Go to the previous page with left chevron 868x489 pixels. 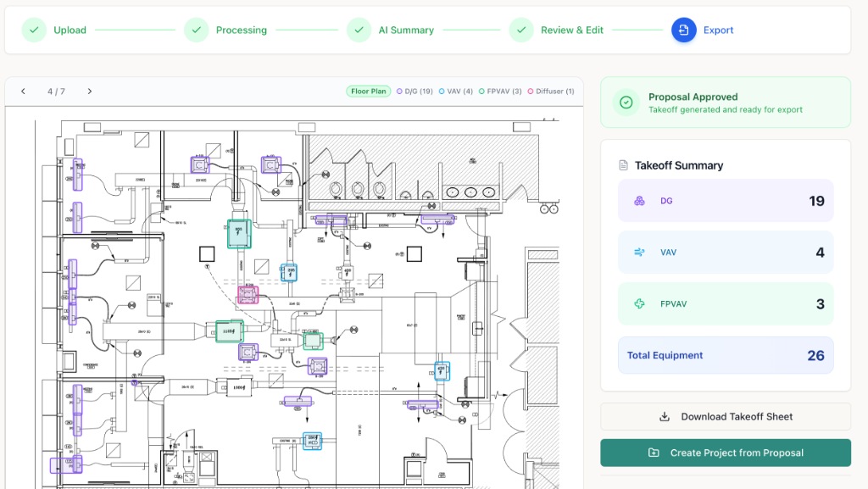point(23,91)
